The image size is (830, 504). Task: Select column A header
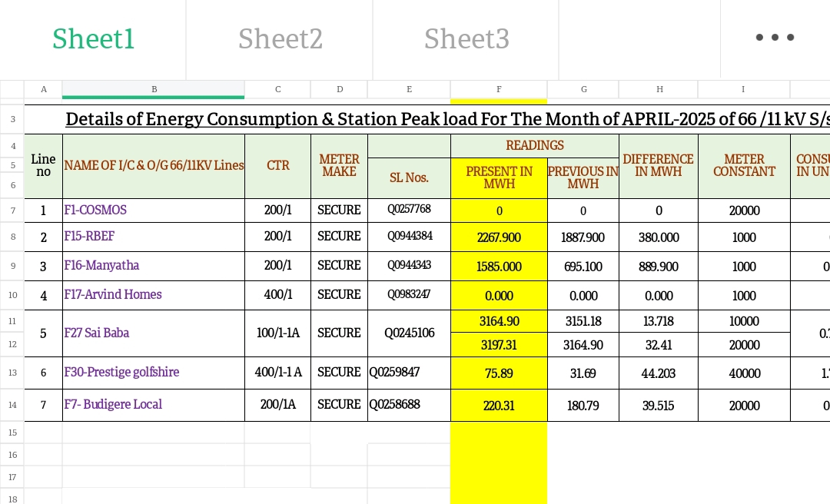point(43,89)
